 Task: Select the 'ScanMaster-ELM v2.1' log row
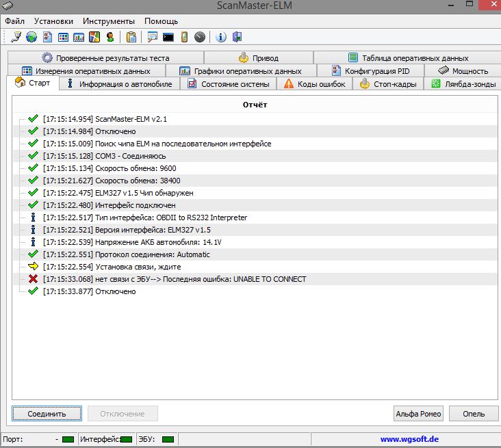tap(255, 119)
